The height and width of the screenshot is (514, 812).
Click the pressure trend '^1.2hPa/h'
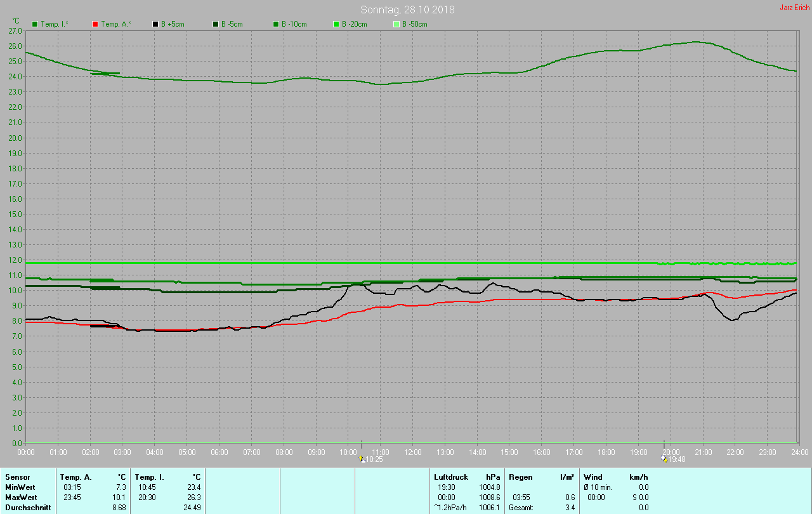[x=451, y=508]
